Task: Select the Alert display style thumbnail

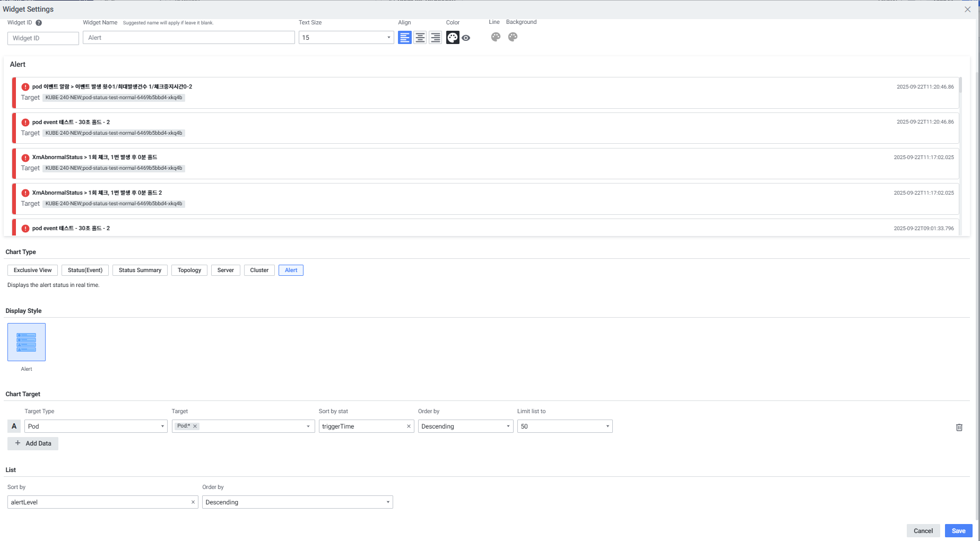Action: (x=27, y=342)
